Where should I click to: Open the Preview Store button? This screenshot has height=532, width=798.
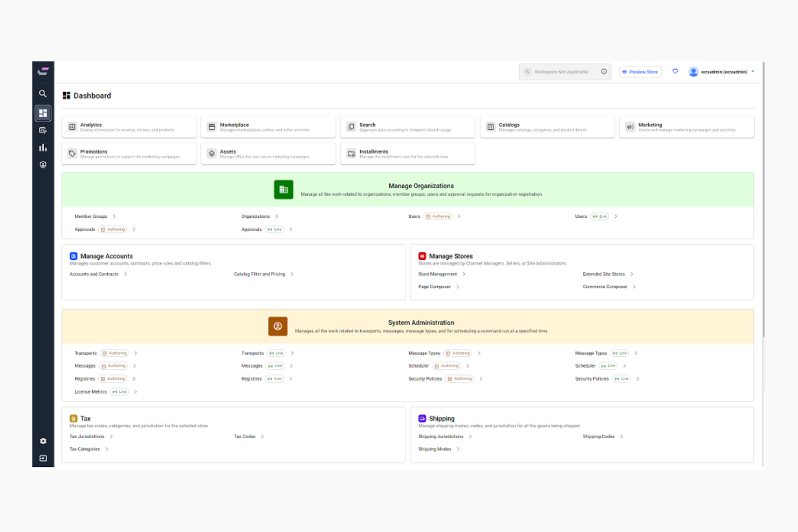(x=640, y=71)
